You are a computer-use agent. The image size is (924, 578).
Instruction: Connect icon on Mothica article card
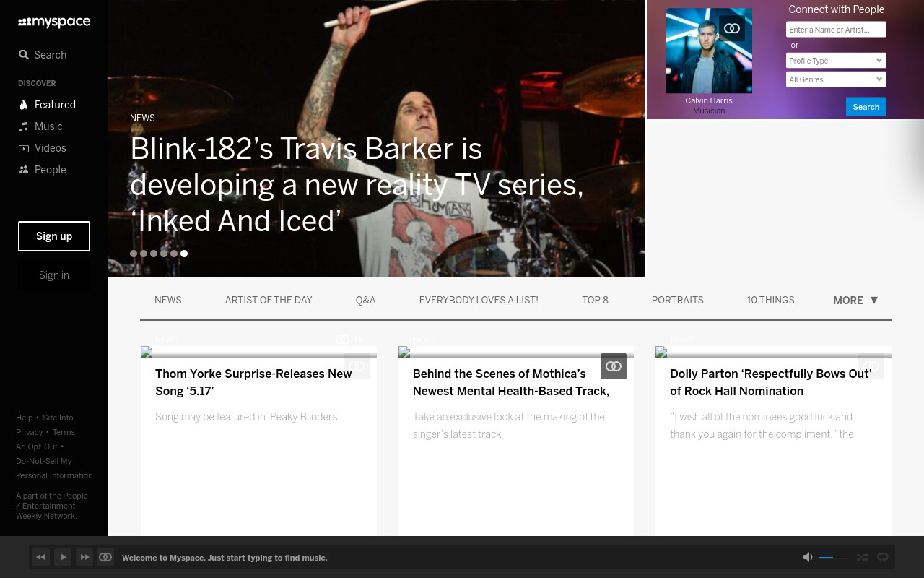pos(614,366)
